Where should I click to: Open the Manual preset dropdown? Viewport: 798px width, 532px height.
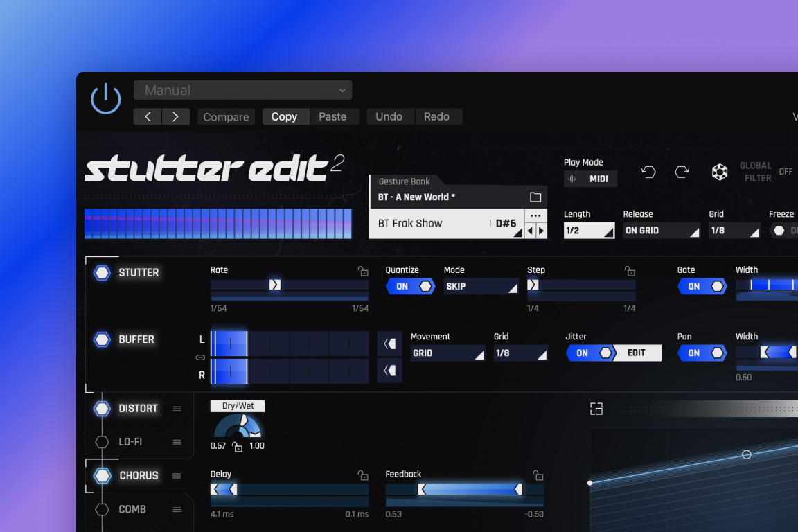coord(242,90)
